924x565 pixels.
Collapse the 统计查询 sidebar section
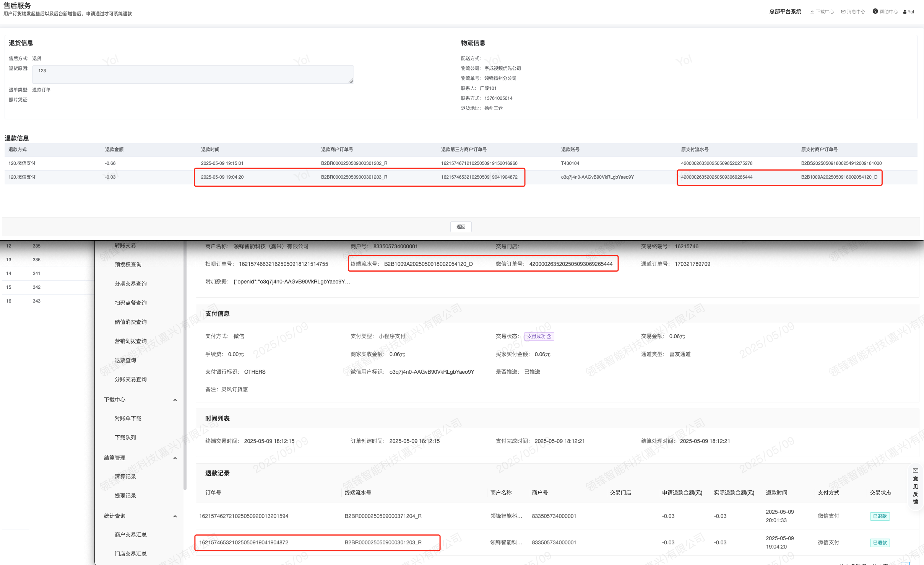click(175, 516)
